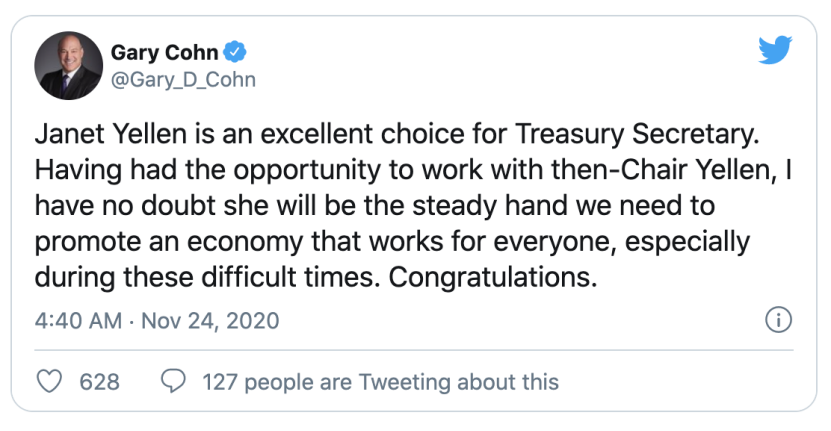Open the @Gary_D_Cohn handle link
The image size is (831, 431).
[183, 80]
